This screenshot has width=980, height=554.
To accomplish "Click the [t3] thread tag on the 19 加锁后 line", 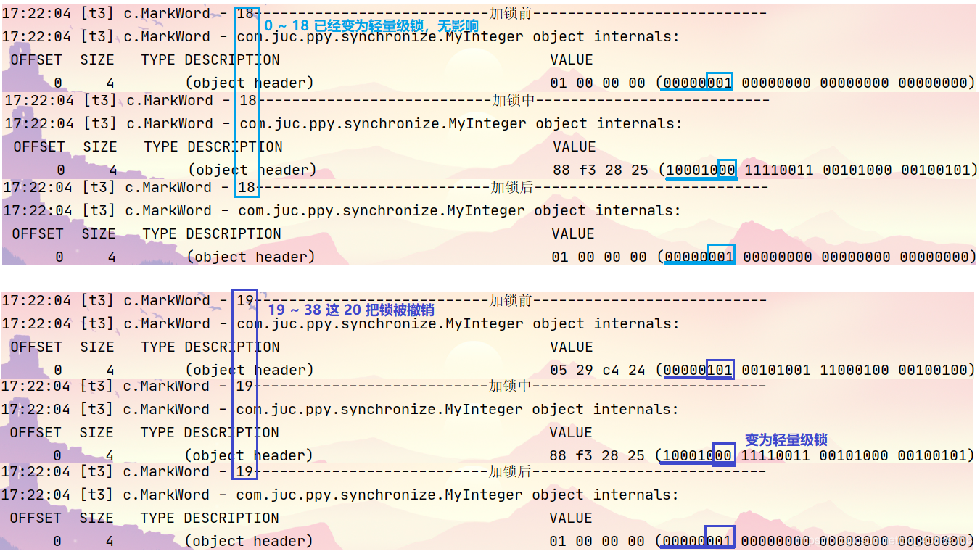I will (x=96, y=471).
